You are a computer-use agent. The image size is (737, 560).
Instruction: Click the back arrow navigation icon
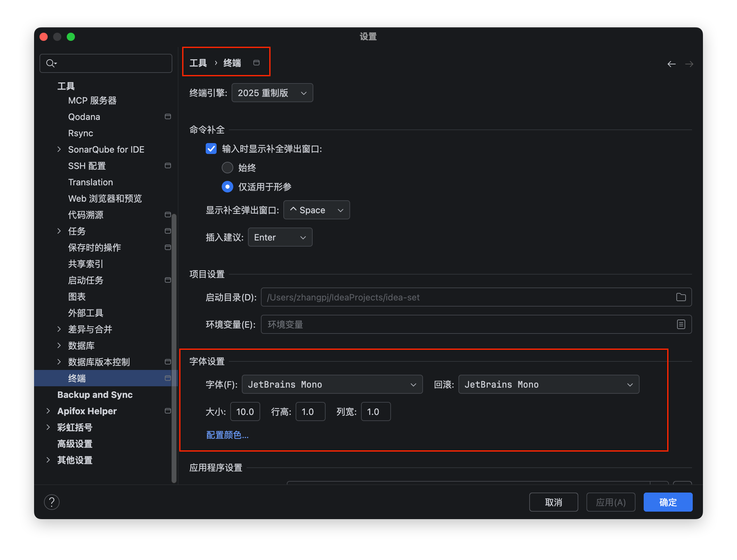[671, 64]
